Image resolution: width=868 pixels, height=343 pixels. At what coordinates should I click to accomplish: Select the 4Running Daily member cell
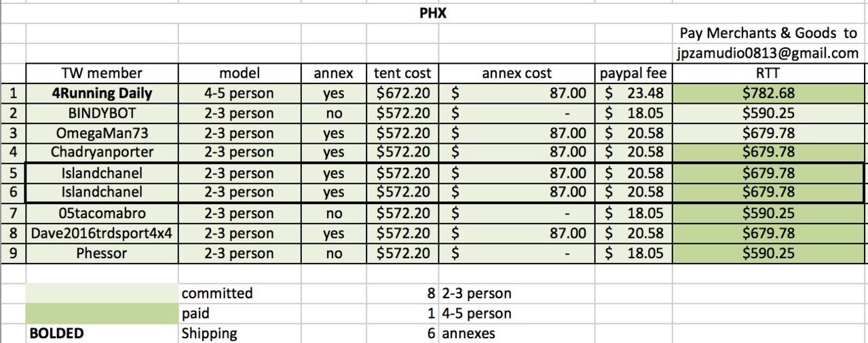[x=102, y=93]
